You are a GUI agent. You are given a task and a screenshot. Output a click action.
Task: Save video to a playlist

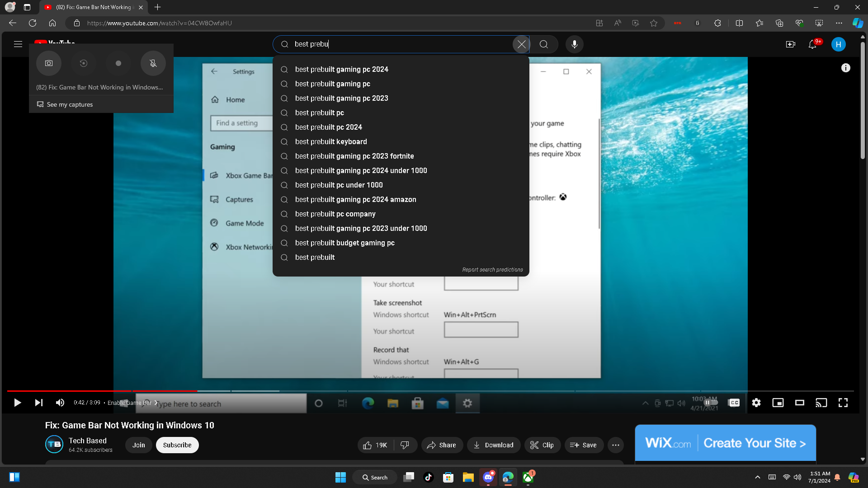click(x=584, y=445)
